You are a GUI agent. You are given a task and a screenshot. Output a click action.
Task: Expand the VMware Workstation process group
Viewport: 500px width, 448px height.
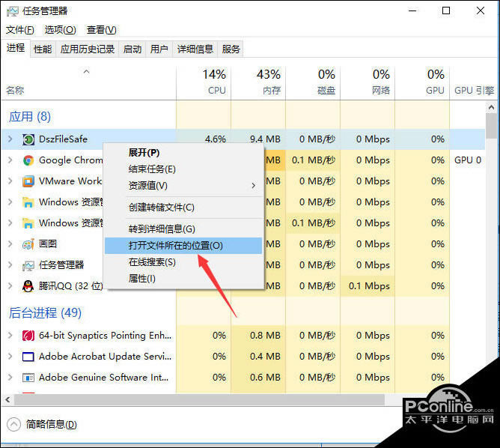click(10, 181)
